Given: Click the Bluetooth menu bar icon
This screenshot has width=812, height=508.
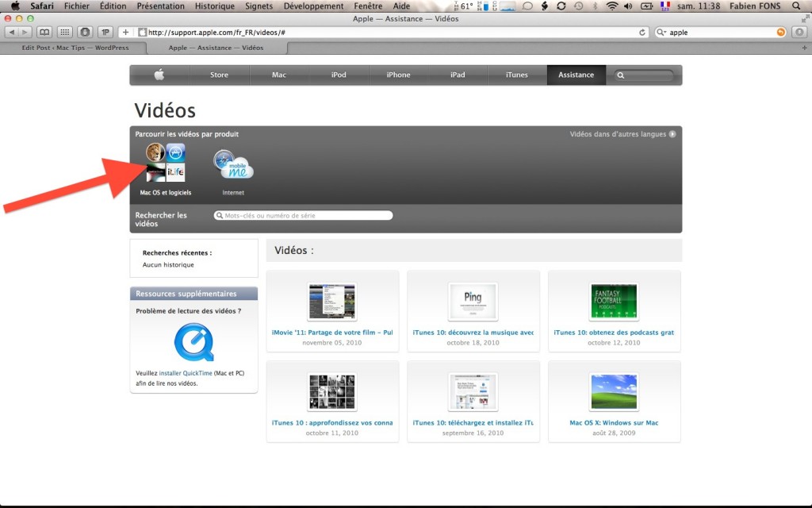Looking at the screenshot, I should tap(595, 6).
